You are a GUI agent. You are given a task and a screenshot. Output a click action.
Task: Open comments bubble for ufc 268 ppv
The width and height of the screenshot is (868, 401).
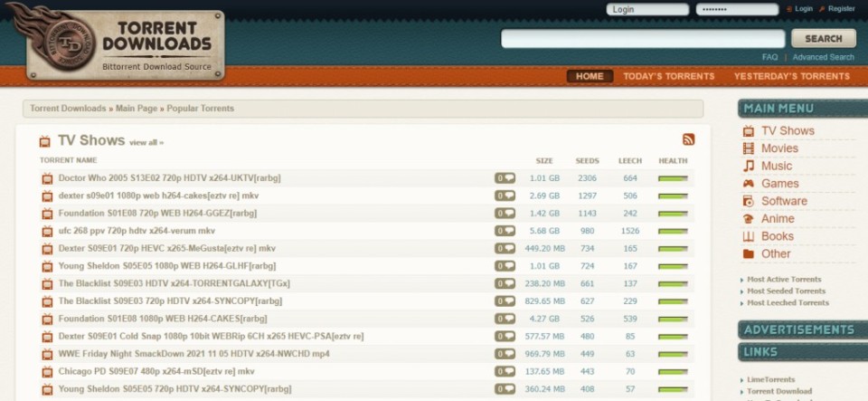pos(505,231)
